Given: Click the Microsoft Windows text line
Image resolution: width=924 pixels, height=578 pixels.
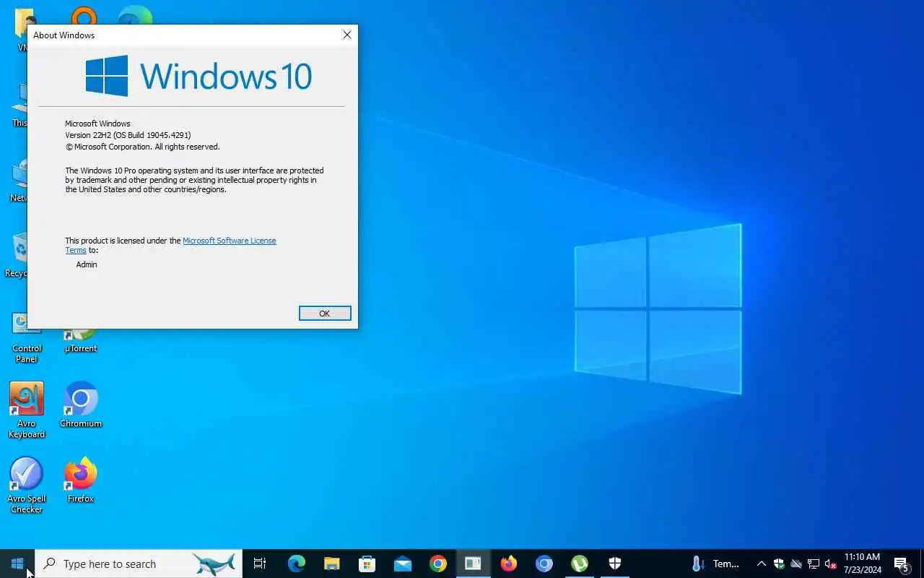Looking at the screenshot, I should point(97,124).
